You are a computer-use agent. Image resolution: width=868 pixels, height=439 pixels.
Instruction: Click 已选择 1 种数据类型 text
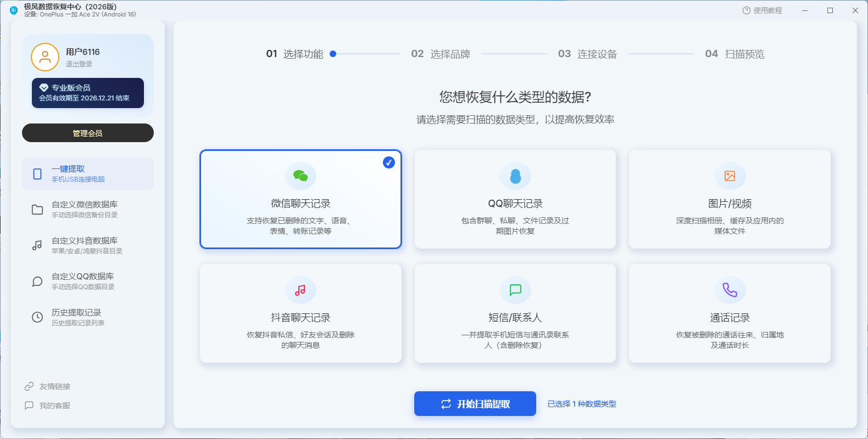[x=582, y=404]
